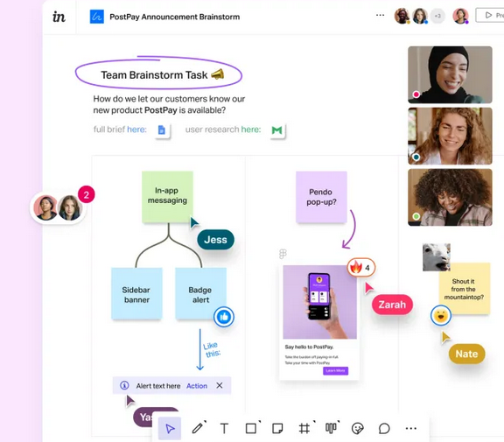Open the Google Docs full brief icon
Image resolution: width=504 pixels, height=442 pixels.
162,130
